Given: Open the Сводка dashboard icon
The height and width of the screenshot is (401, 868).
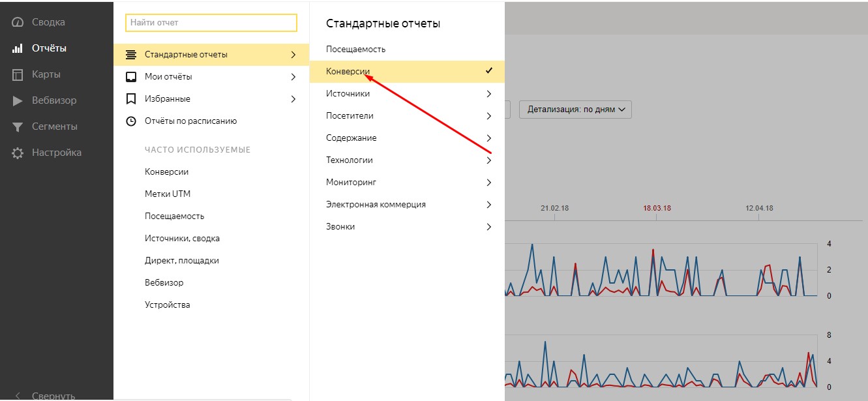Looking at the screenshot, I should (x=18, y=22).
